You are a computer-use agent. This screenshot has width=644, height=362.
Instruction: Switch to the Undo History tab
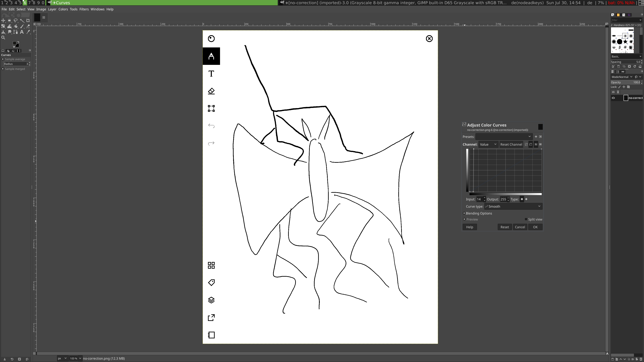(13, 51)
